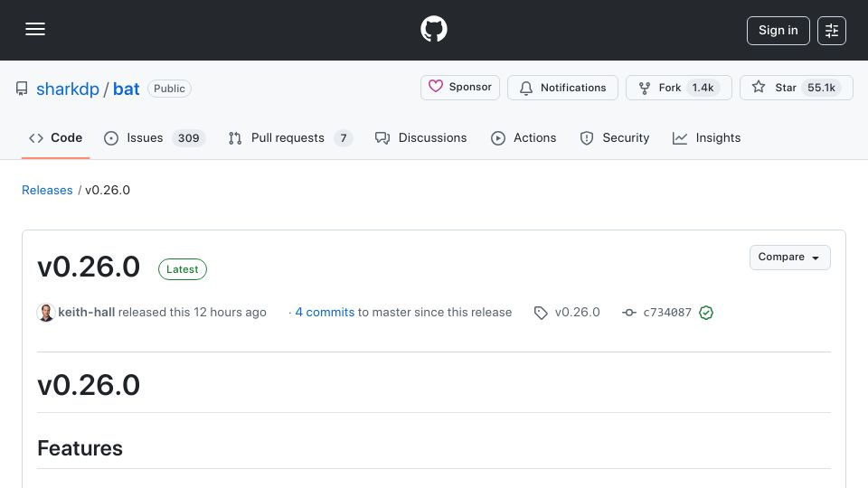Click the Issues circle-dot icon
Screen dimensions: 868x488
click(110, 138)
